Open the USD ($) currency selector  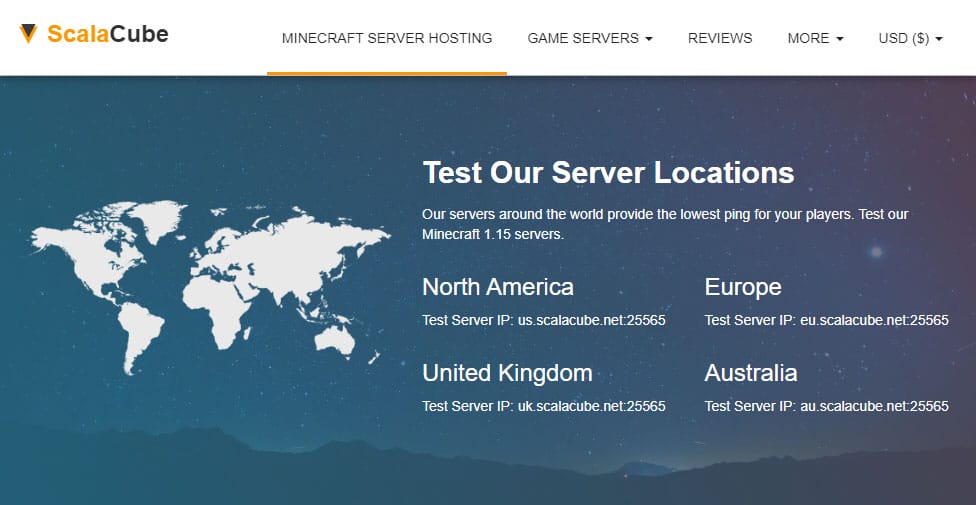tap(910, 38)
